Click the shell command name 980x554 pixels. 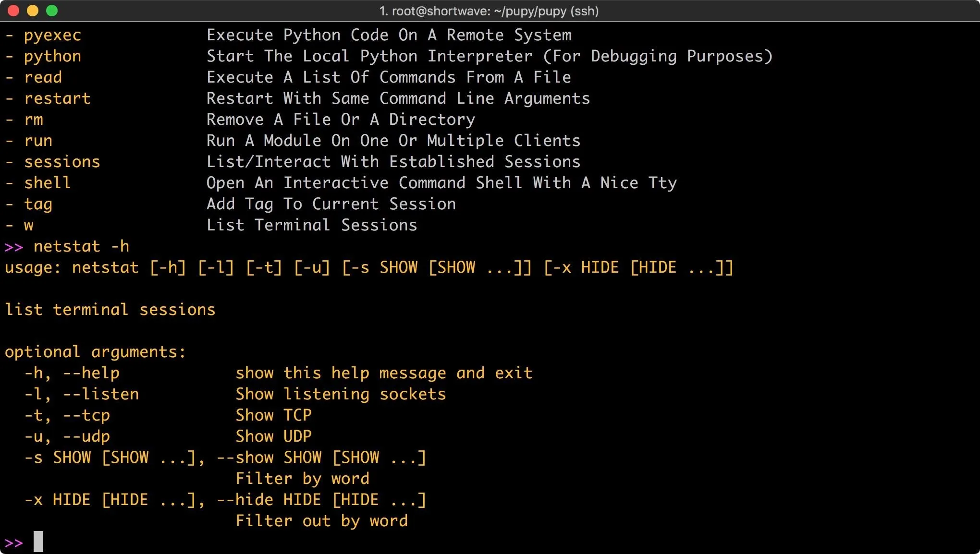click(48, 183)
